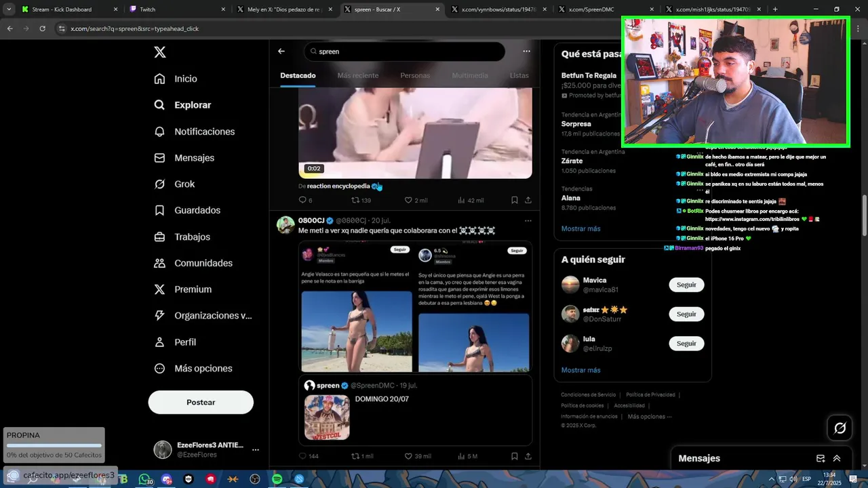Click Mostrar más under A quién seguir
This screenshot has width=868, height=488.
[x=580, y=370]
